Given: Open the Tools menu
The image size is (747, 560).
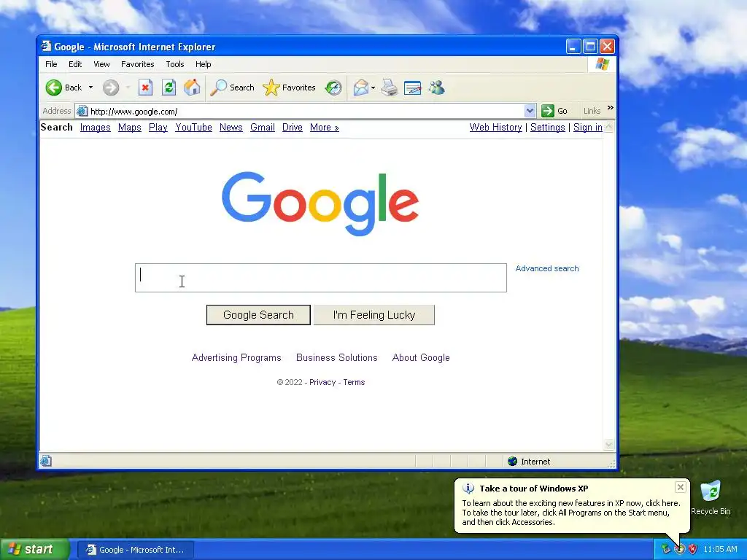Looking at the screenshot, I should [175, 64].
